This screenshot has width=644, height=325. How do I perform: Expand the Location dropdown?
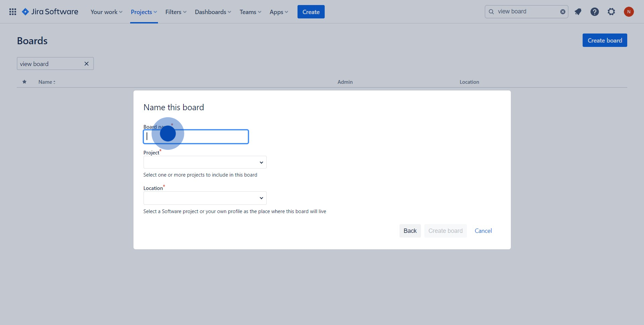[205, 198]
